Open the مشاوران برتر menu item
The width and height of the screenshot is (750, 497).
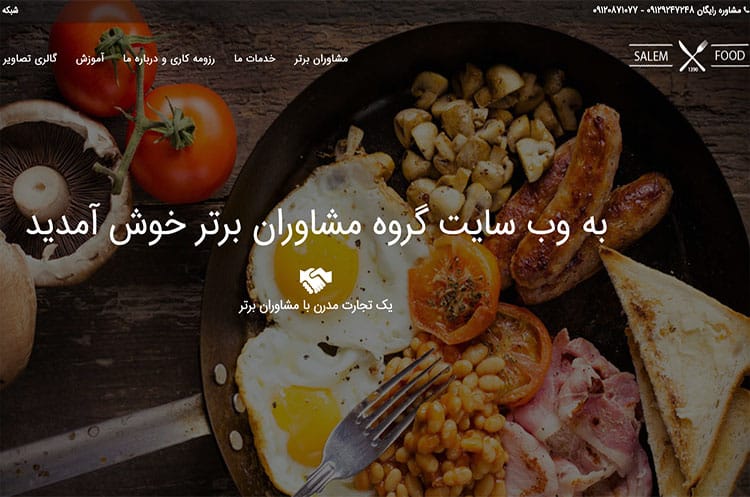pos(321,59)
